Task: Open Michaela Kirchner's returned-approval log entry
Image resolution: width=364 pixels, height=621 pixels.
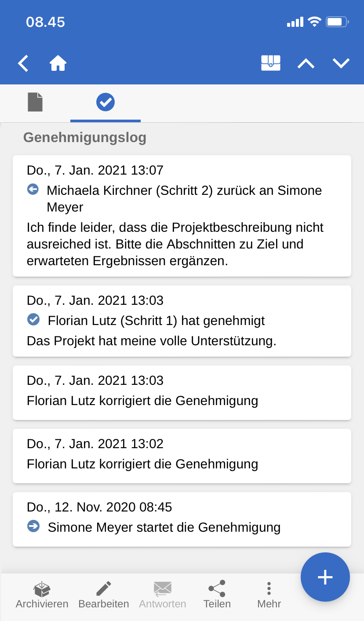Action: pos(182,216)
